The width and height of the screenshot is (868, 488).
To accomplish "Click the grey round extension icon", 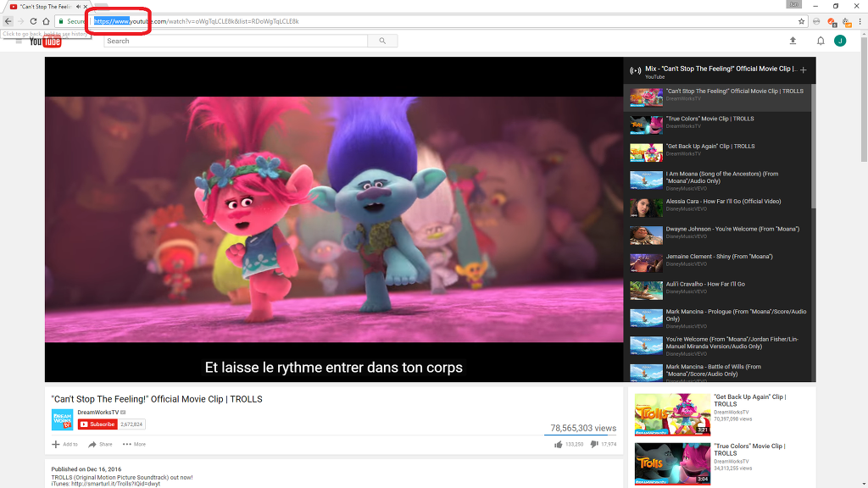I will [x=816, y=21].
